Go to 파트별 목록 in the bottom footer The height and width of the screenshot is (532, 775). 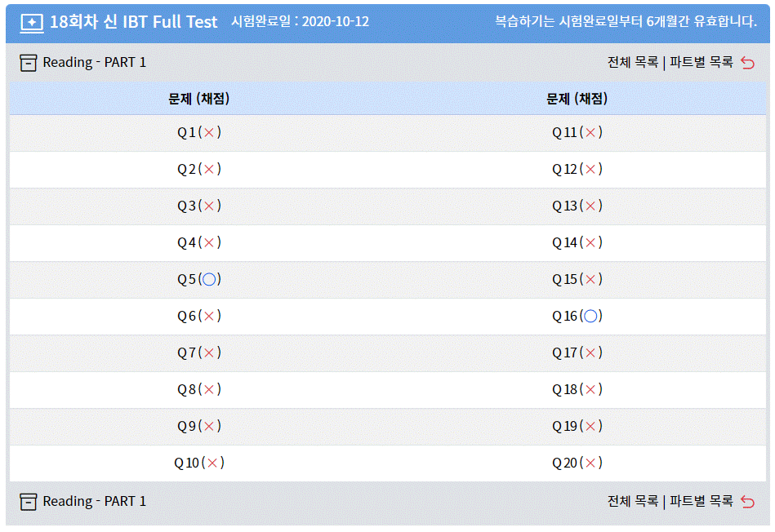click(x=701, y=501)
